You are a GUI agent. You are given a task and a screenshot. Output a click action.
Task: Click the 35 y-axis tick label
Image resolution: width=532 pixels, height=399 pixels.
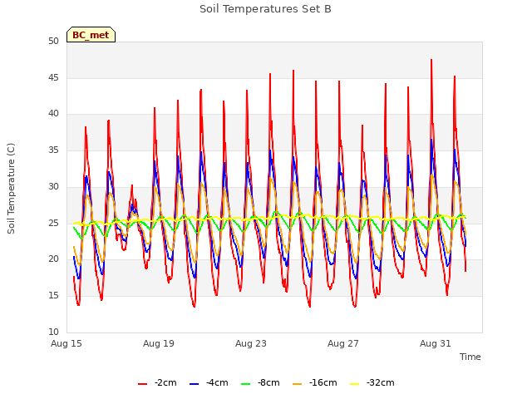[x=53, y=150]
